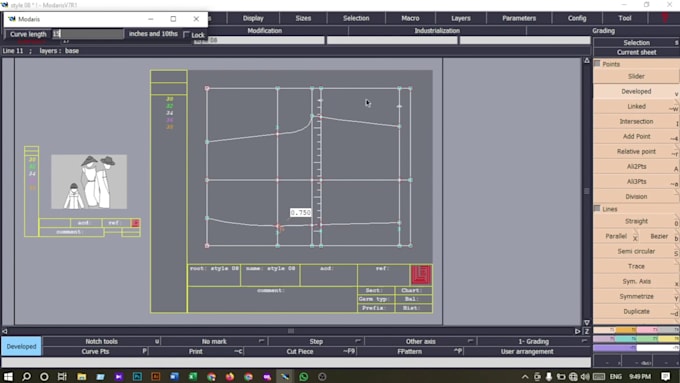Open the Display menu

[x=253, y=18]
